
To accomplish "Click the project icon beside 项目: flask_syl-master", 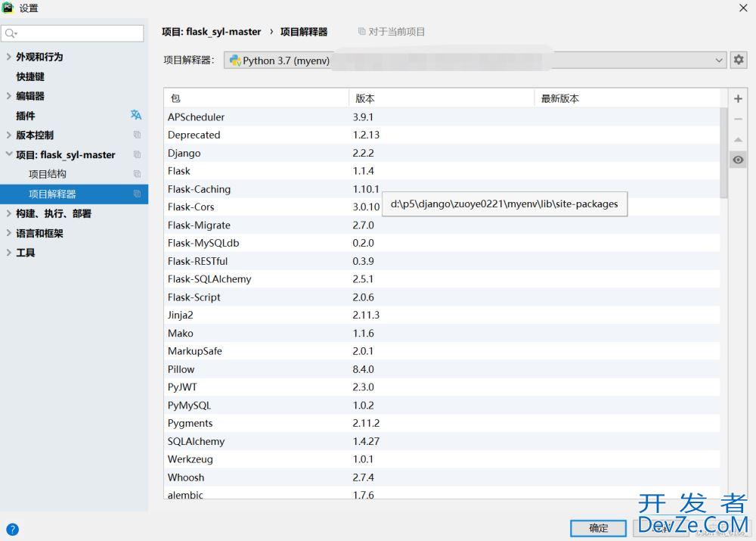I will click(x=137, y=154).
